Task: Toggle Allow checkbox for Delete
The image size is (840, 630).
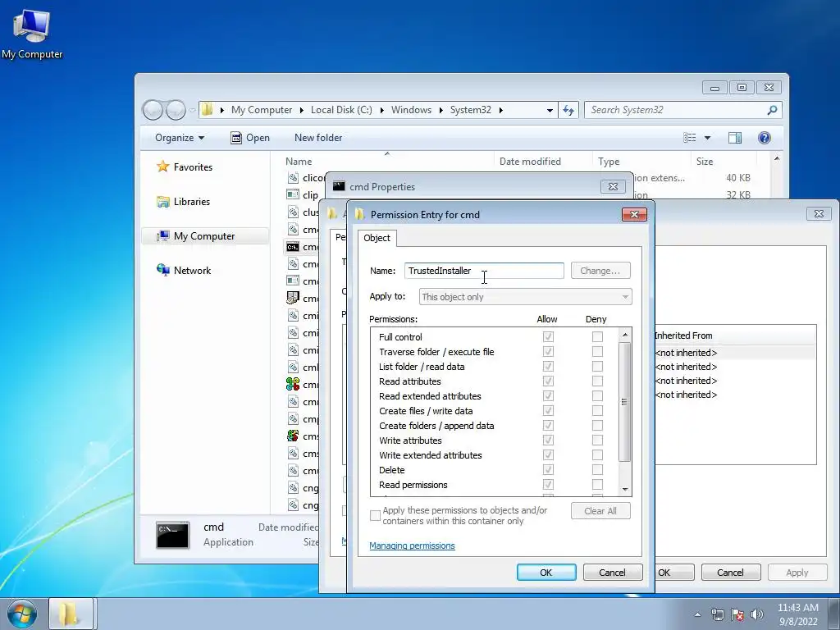Action: (547, 470)
